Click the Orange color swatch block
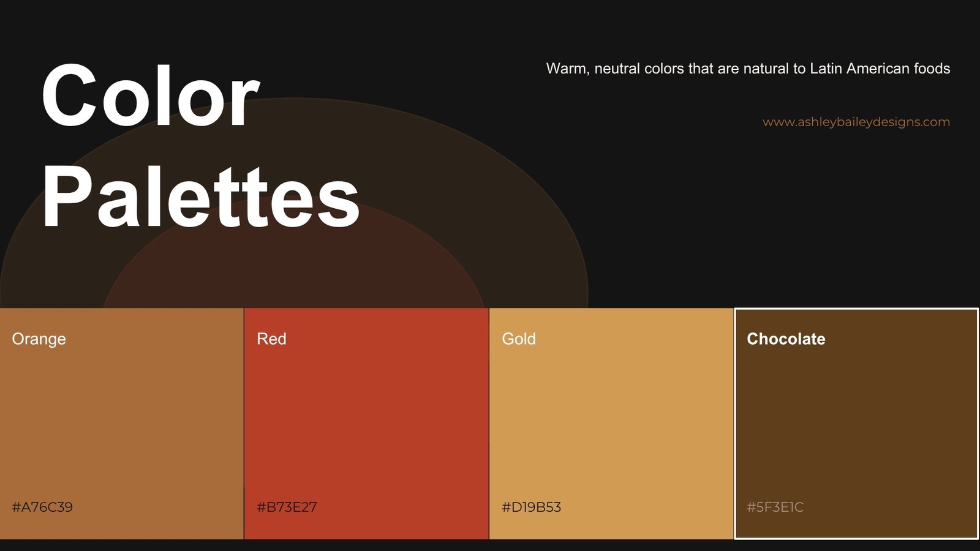 (122, 423)
